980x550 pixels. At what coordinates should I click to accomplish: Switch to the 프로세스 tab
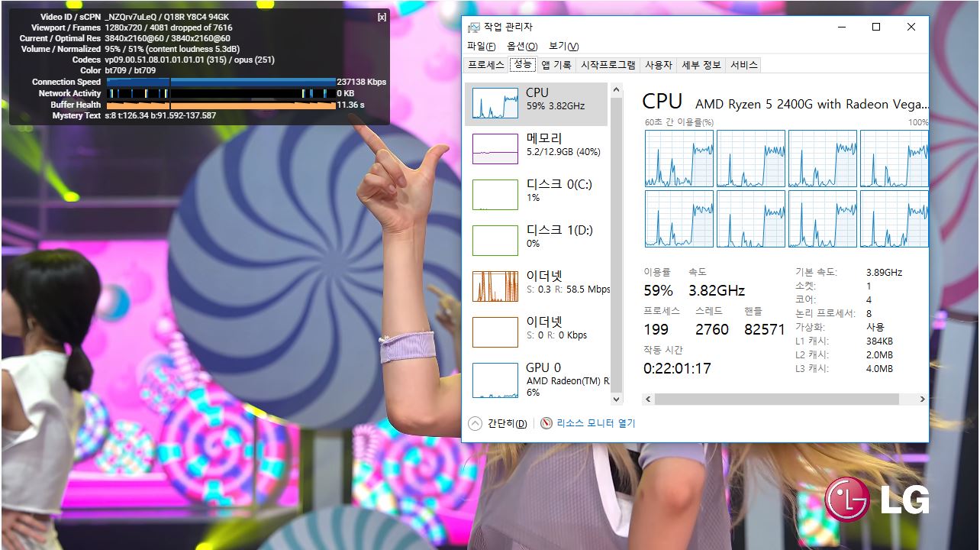click(x=486, y=65)
